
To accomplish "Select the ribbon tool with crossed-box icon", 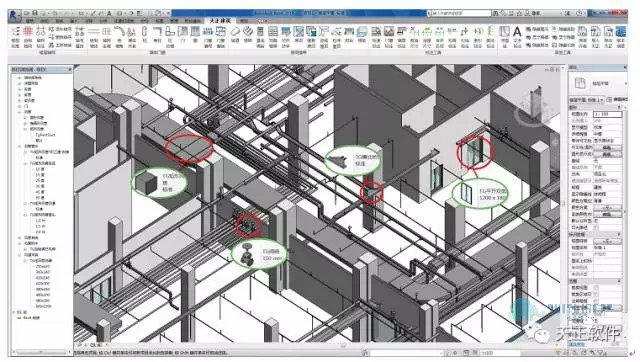I will [299, 31].
